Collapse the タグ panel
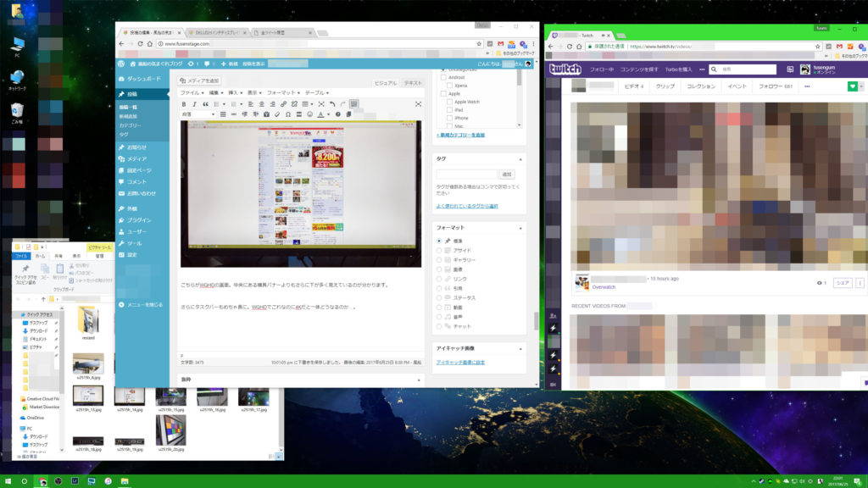The image size is (868, 488). tap(520, 159)
